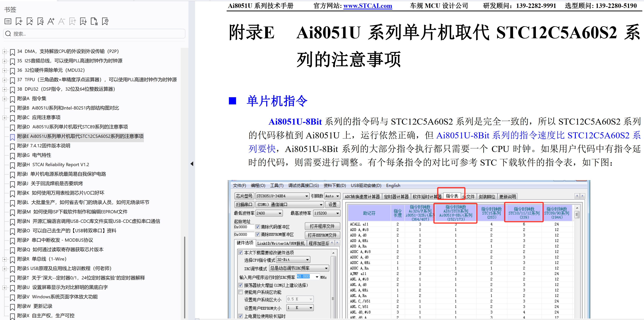The width and height of the screenshot is (644, 320).
Task: Click highlighted bookmark icon beside 附录E
Action: [12, 137]
